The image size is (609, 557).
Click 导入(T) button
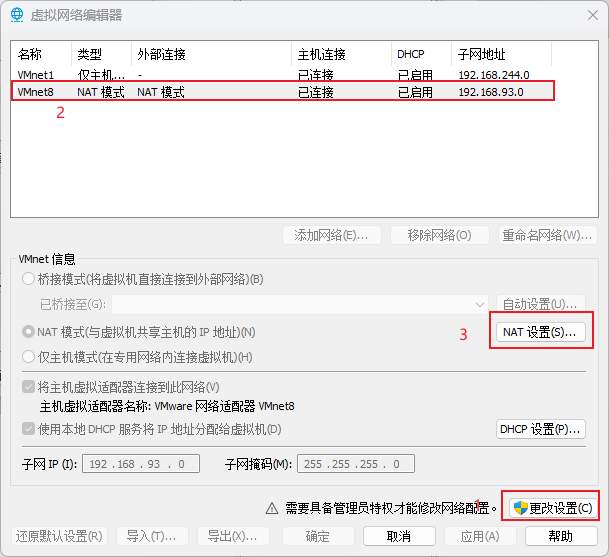tap(152, 536)
